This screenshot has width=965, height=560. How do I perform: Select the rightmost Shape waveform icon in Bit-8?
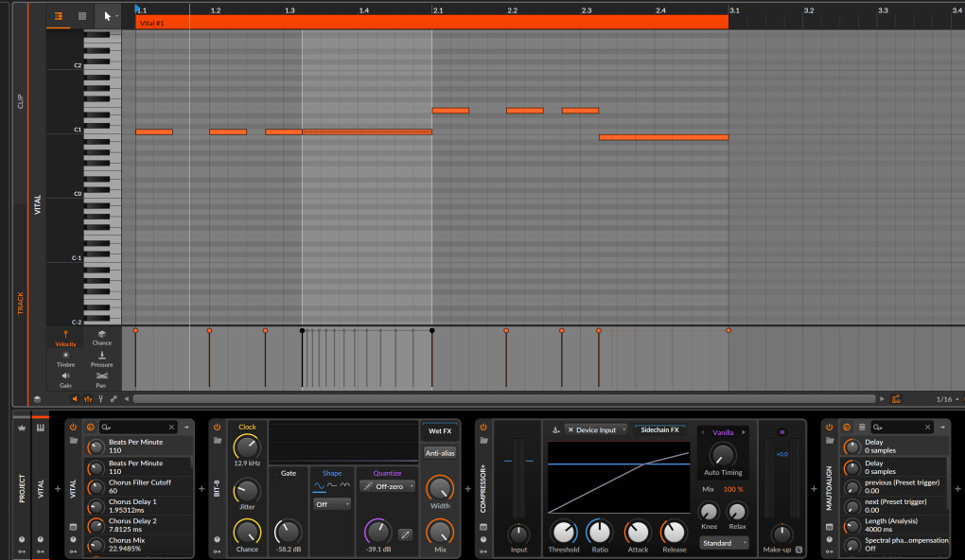click(x=344, y=486)
